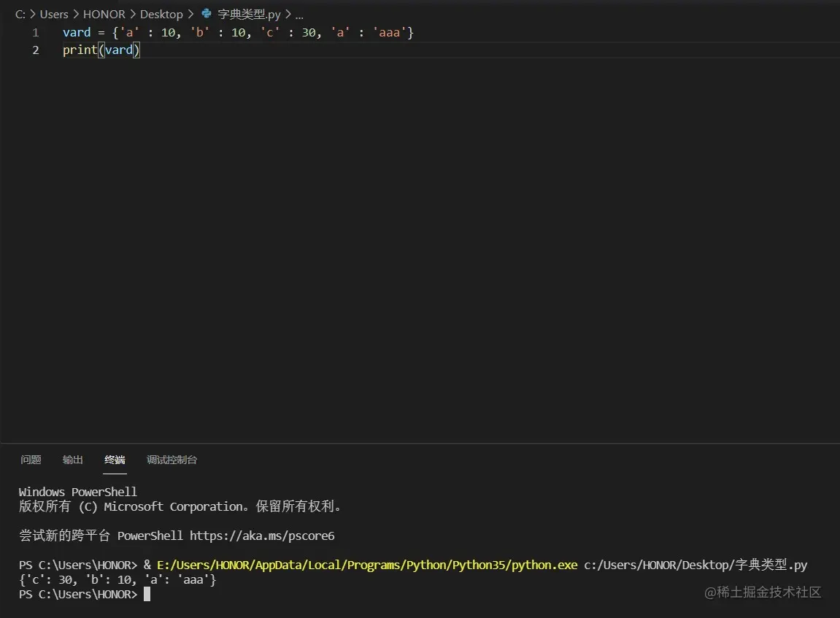Open the https://aka.ms/pscore6 terminal link

pyautogui.click(x=262, y=536)
